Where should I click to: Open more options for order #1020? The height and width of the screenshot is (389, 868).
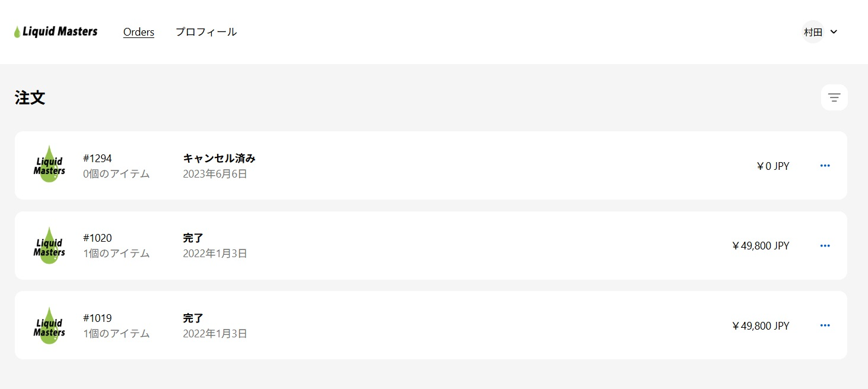click(x=825, y=246)
